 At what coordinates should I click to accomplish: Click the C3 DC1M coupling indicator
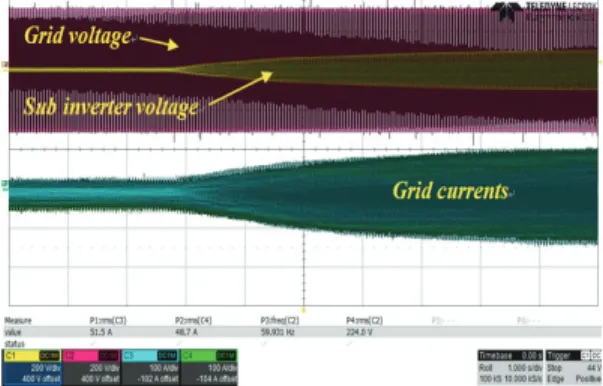[167, 356]
